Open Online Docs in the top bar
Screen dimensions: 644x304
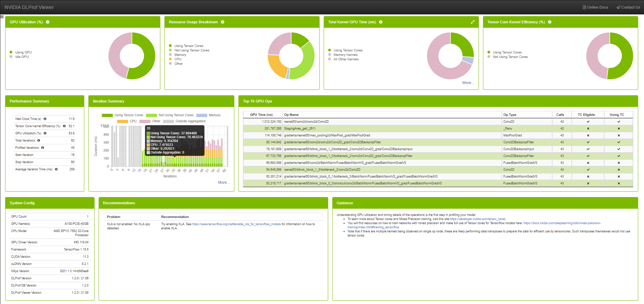coord(595,7)
